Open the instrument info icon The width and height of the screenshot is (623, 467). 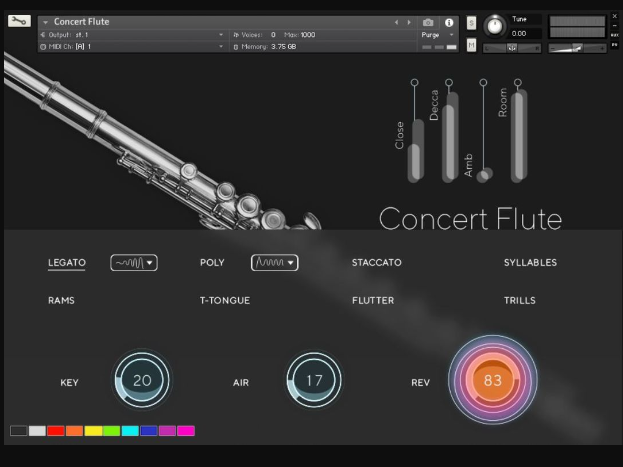pos(448,22)
